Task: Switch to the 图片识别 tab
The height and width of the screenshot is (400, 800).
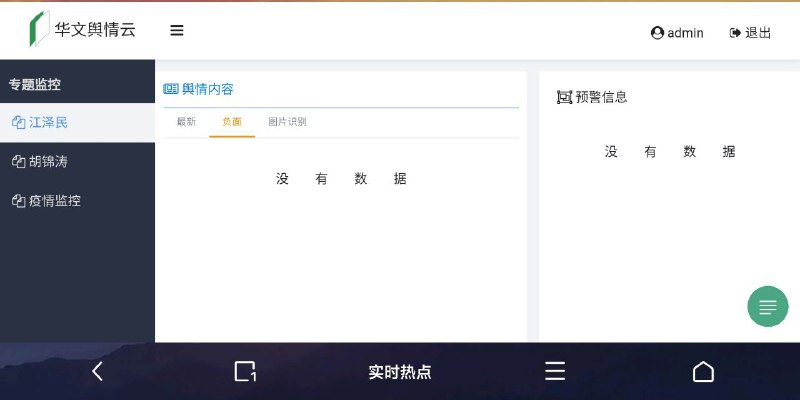Action: 287,122
